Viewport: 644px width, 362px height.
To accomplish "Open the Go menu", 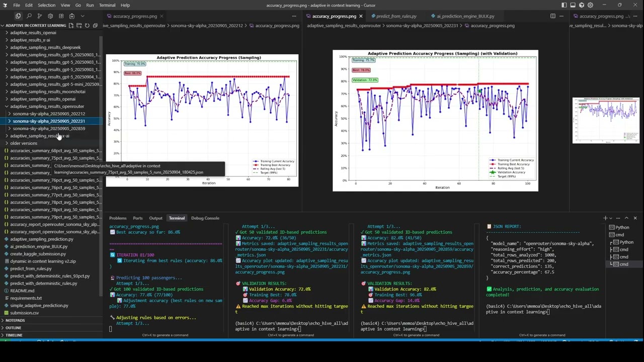I will (x=78, y=5).
